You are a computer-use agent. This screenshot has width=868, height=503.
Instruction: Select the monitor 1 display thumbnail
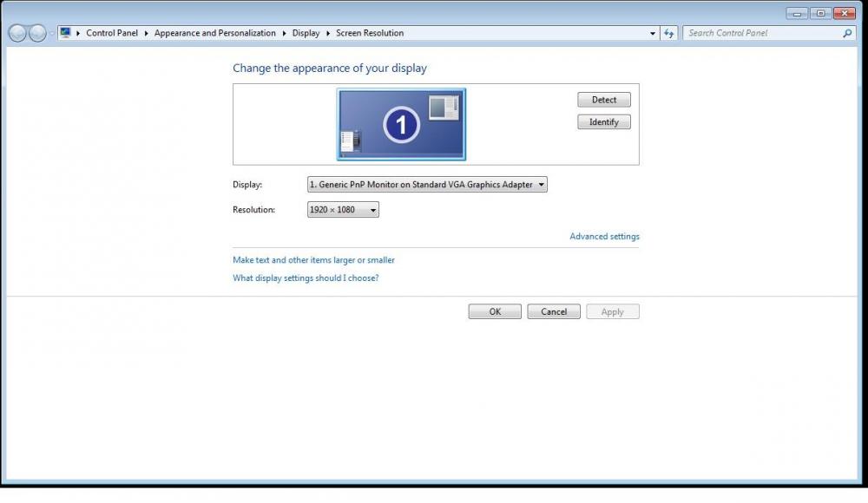coord(401,124)
